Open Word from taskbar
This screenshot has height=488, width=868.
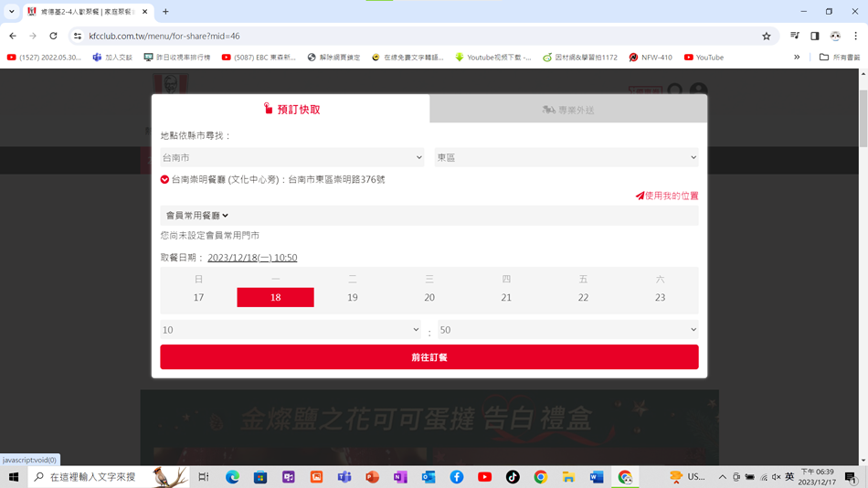[597, 477]
